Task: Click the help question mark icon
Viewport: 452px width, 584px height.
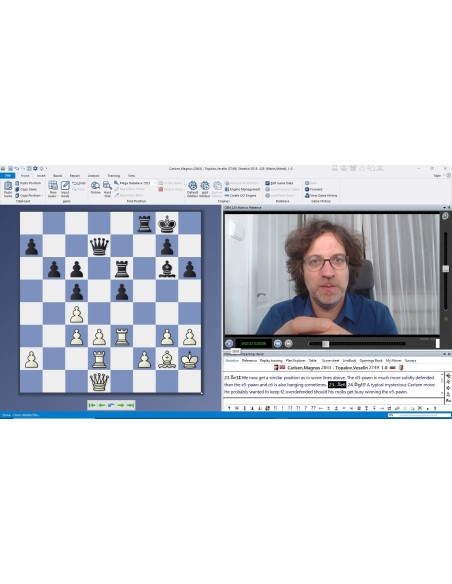Action: (448, 175)
